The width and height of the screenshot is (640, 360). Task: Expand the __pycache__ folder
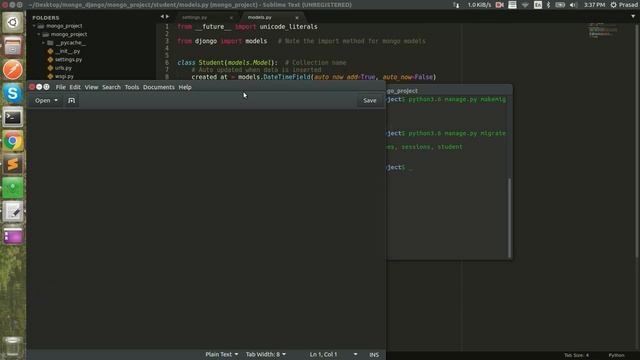pyautogui.click(x=44, y=42)
